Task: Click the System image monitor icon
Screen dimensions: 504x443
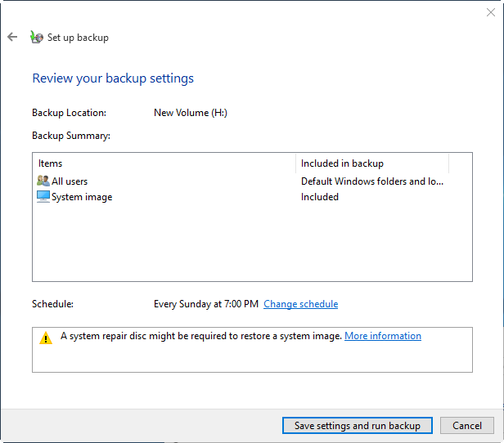Action: pyautogui.click(x=43, y=196)
